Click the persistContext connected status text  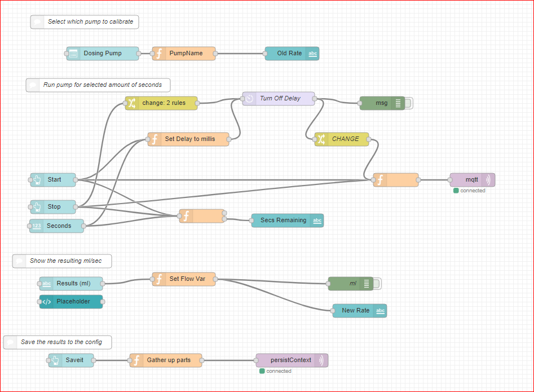(279, 371)
